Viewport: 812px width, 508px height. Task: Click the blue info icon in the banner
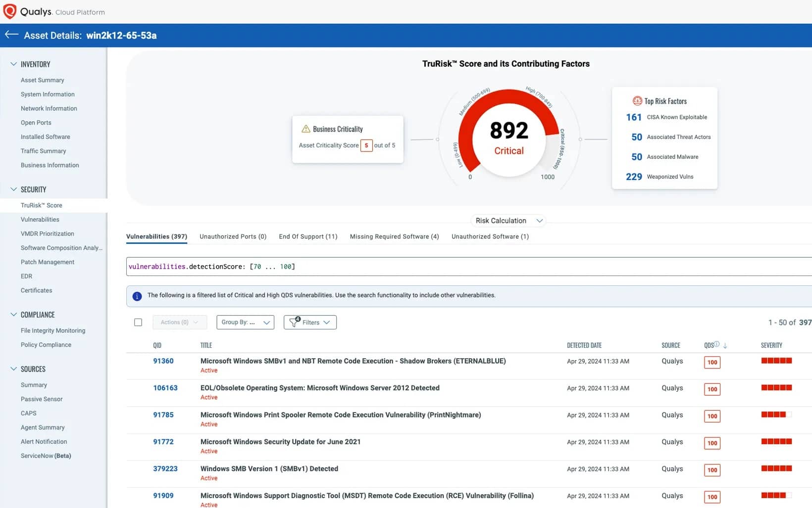[x=137, y=296]
